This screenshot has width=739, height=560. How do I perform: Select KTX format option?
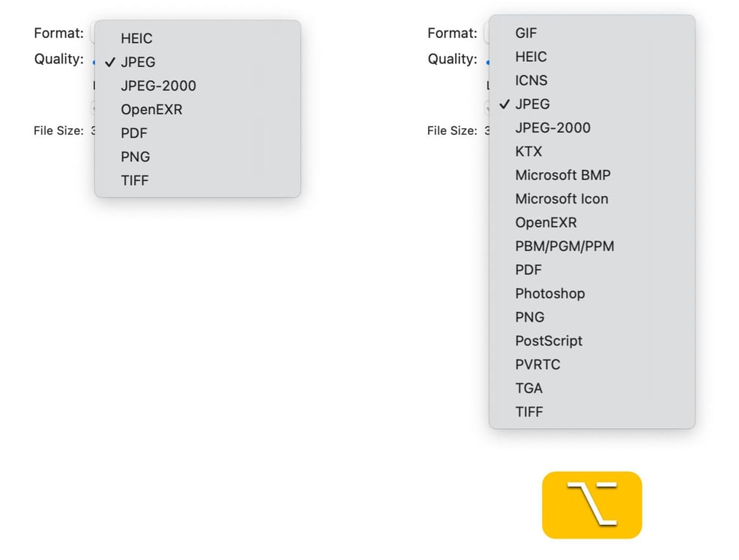[592, 151]
